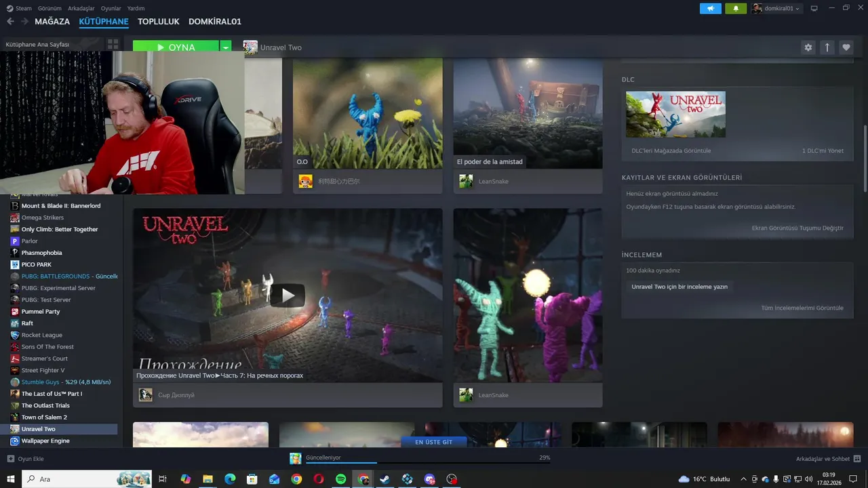Open the Steam menu
Screen dimensions: 868x488
coord(19,8)
